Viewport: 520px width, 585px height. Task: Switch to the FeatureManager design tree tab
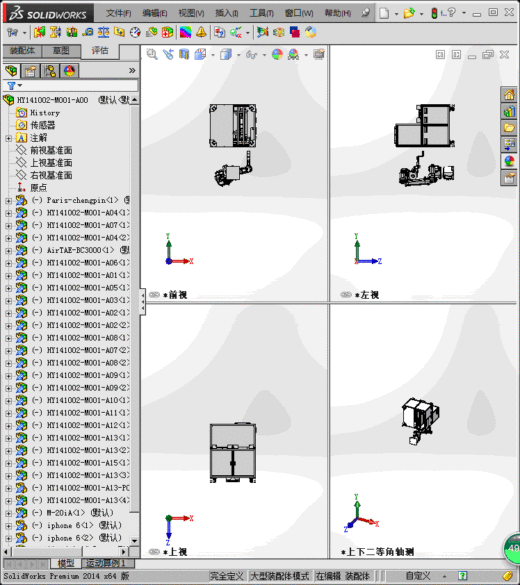(11, 71)
